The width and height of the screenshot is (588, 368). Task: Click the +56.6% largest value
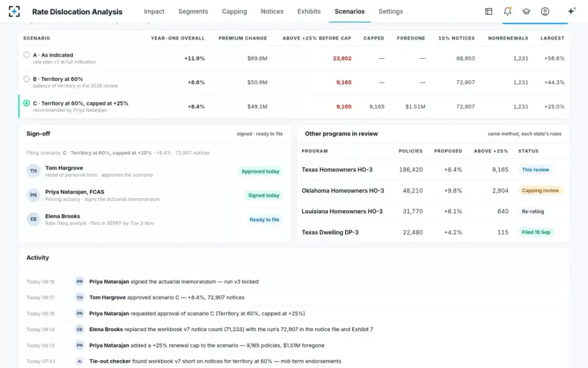(554, 58)
